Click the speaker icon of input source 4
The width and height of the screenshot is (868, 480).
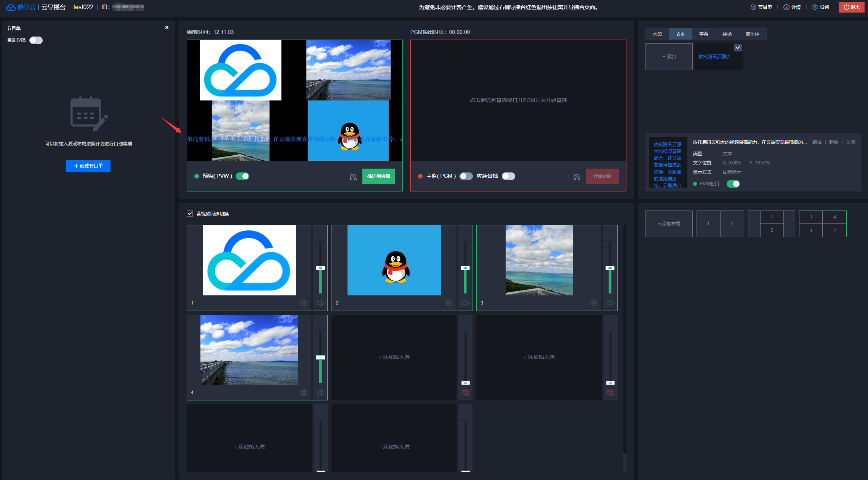tap(320, 392)
